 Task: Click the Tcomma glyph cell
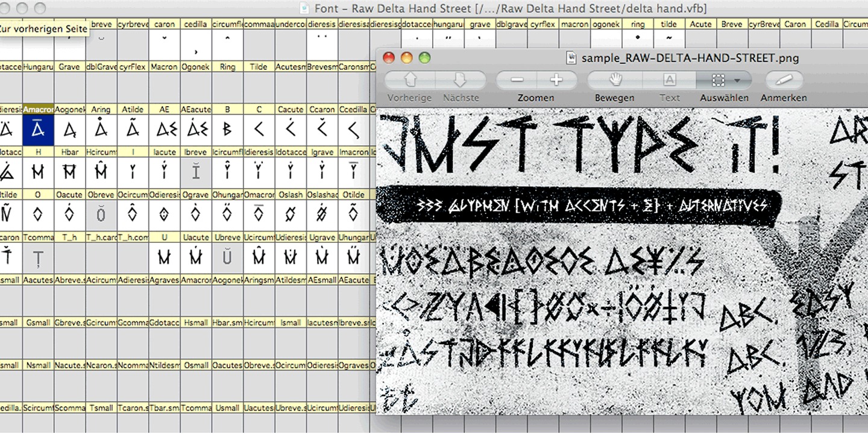click(x=39, y=257)
